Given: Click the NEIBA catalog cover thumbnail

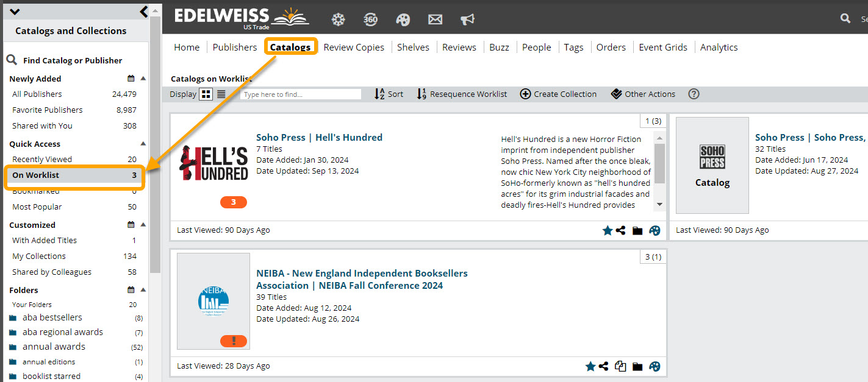Looking at the screenshot, I should pyautogui.click(x=213, y=301).
